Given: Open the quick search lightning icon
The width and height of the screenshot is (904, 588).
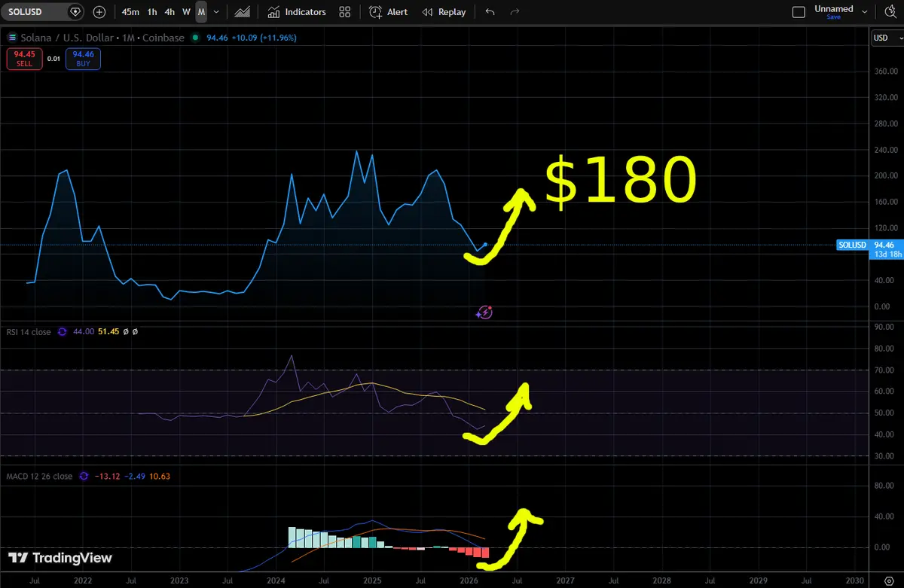Looking at the screenshot, I should (890, 12).
